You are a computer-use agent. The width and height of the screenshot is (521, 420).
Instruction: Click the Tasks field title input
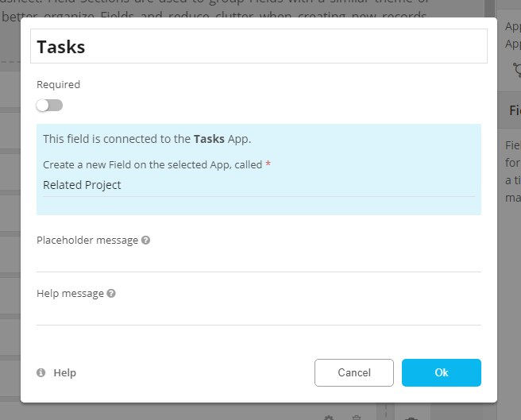click(259, 47)
